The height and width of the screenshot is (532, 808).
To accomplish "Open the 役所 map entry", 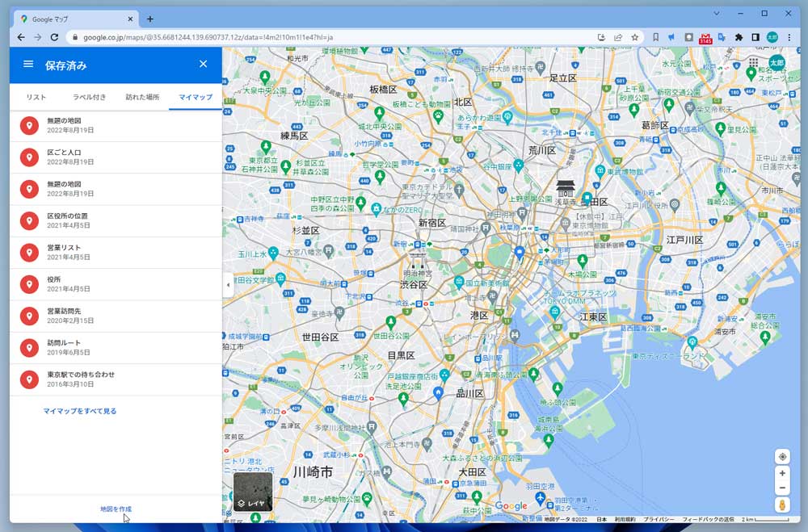I will pyautogui.click(x=116, y=284).
